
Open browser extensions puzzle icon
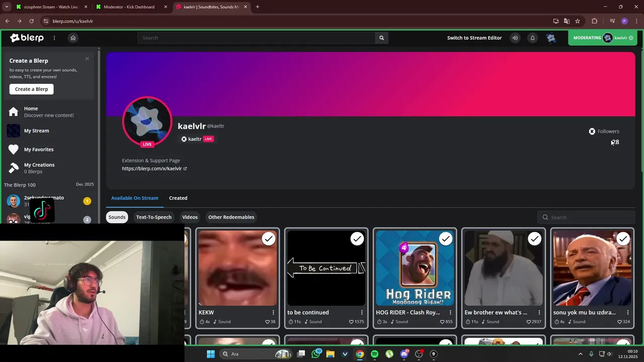pos(594,21)
